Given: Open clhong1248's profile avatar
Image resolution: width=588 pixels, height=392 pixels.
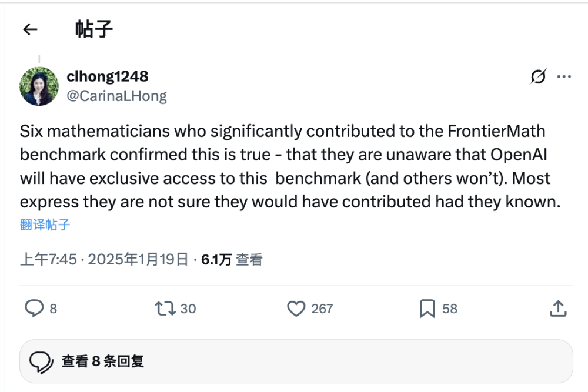Looking at the screenshot, I should pyautogui.click(x=39, y=85).
